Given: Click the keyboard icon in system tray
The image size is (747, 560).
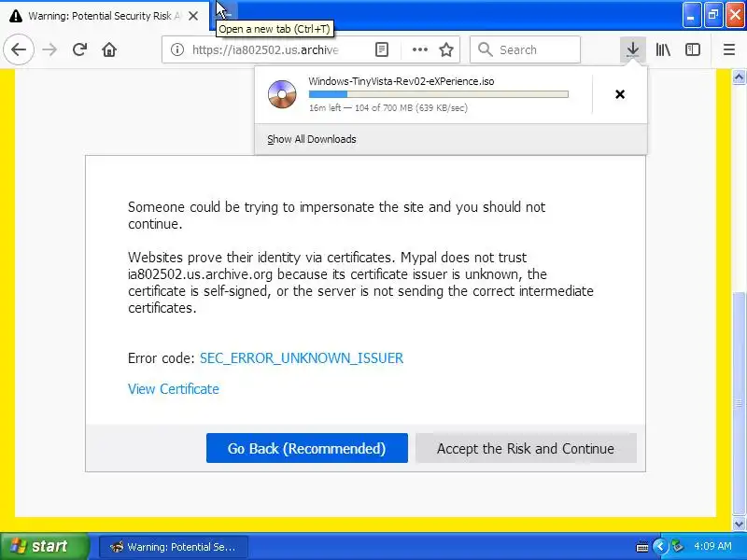Looking at the screenshot, I should click(x=641, y=547).
